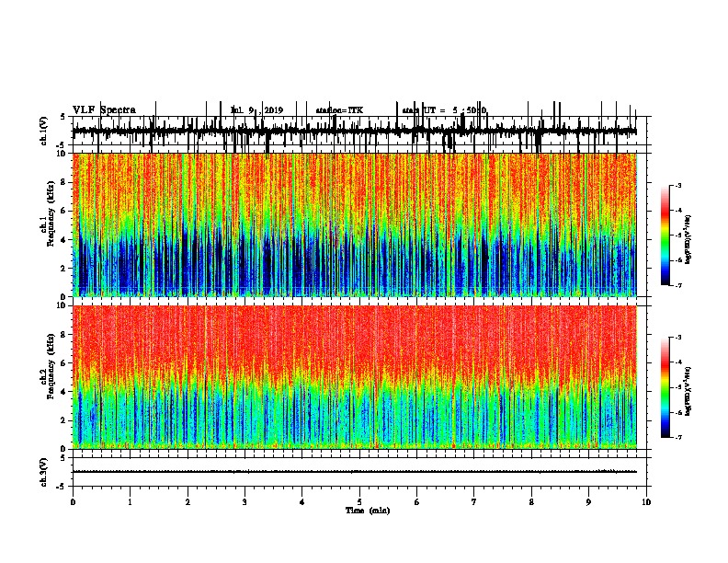
Task: Select the "start UT = 5:50:0" label
Action: tap(444, 110)
